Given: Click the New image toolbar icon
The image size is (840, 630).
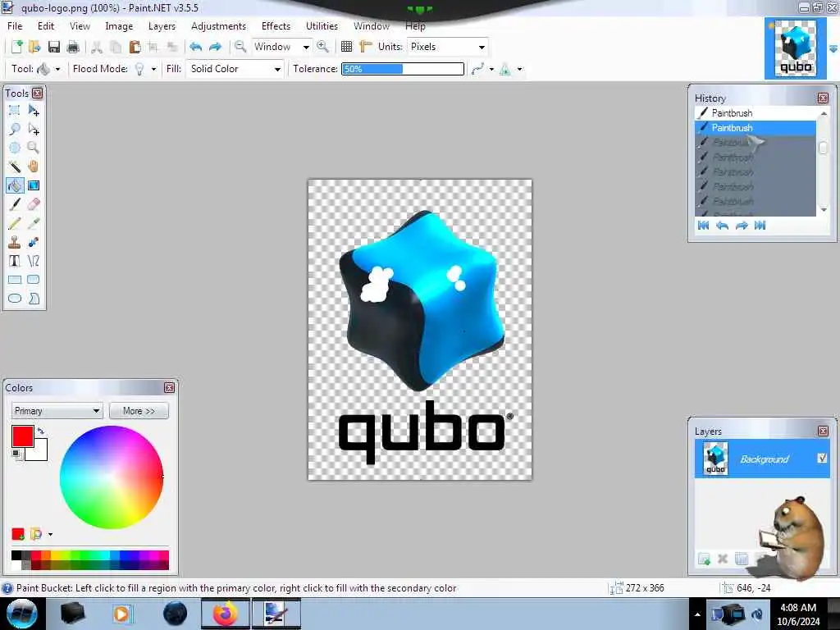Looking at the screenshot, I should [16, 47].
